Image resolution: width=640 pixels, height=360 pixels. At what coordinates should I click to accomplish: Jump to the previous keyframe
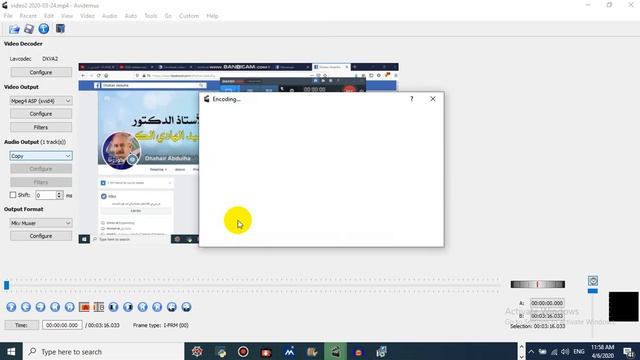tap(55, 307)
